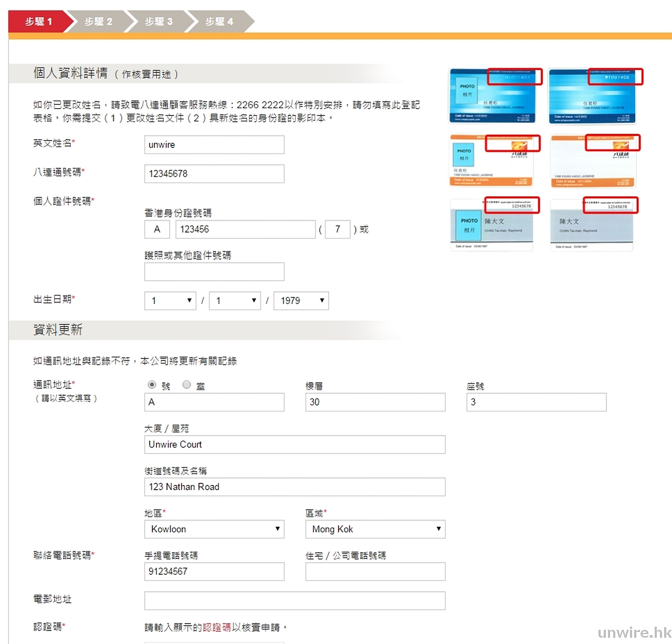Click the 英文姓名 input field
The height and width of the screenshot is (644, 672).
214,145
